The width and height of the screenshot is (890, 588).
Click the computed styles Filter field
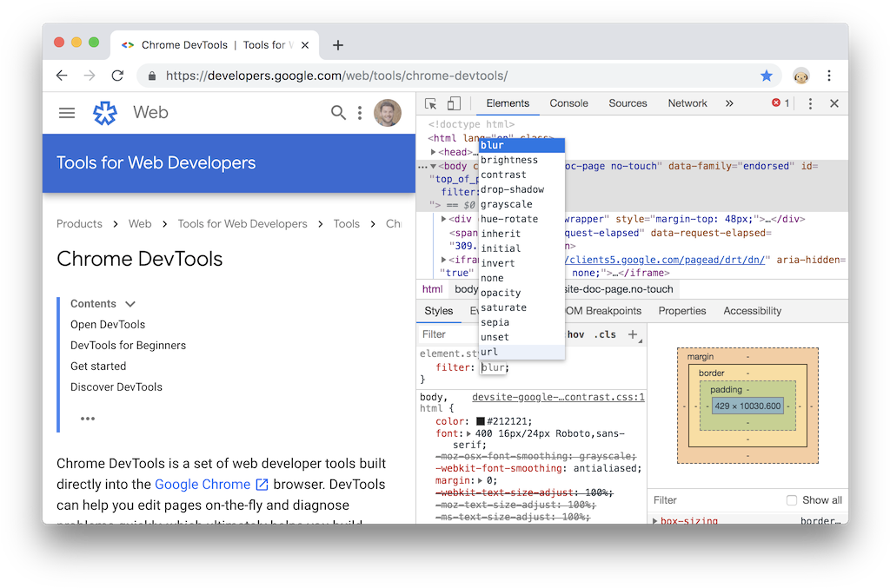[715, 500]
